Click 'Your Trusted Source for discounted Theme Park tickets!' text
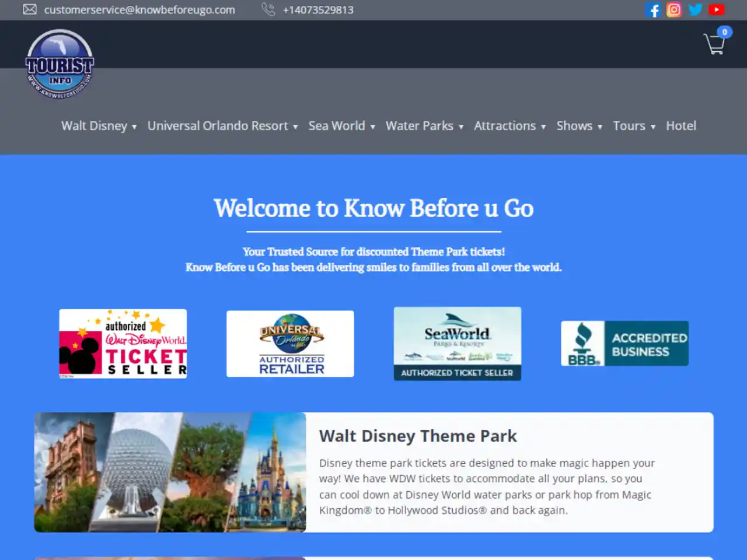Viewport: 747px width, 560px height. point(373,252)
